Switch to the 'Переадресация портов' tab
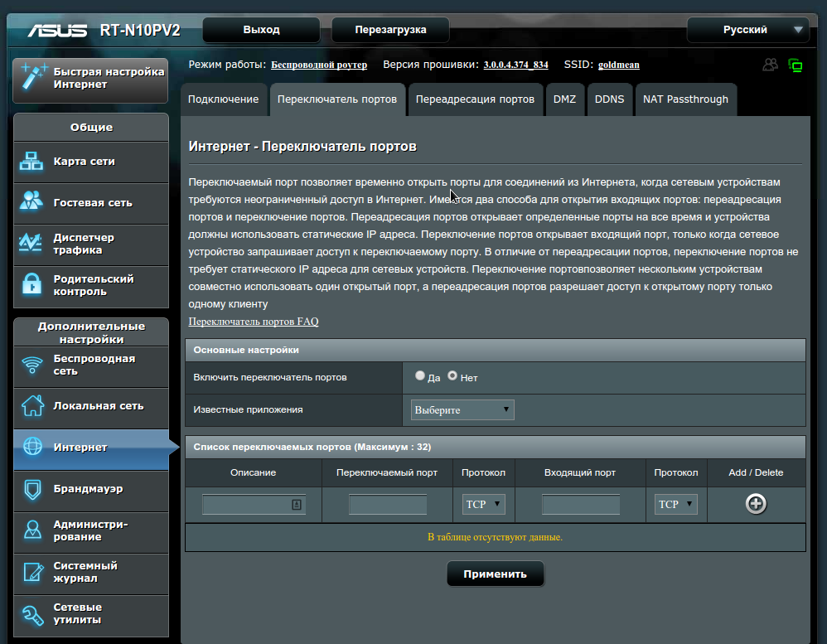 point(475,99)
